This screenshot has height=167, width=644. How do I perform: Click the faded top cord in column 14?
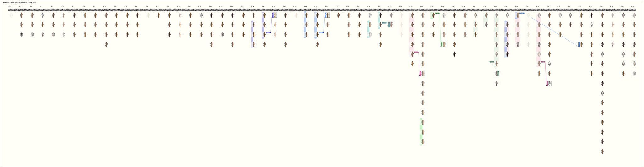(148, 15)
